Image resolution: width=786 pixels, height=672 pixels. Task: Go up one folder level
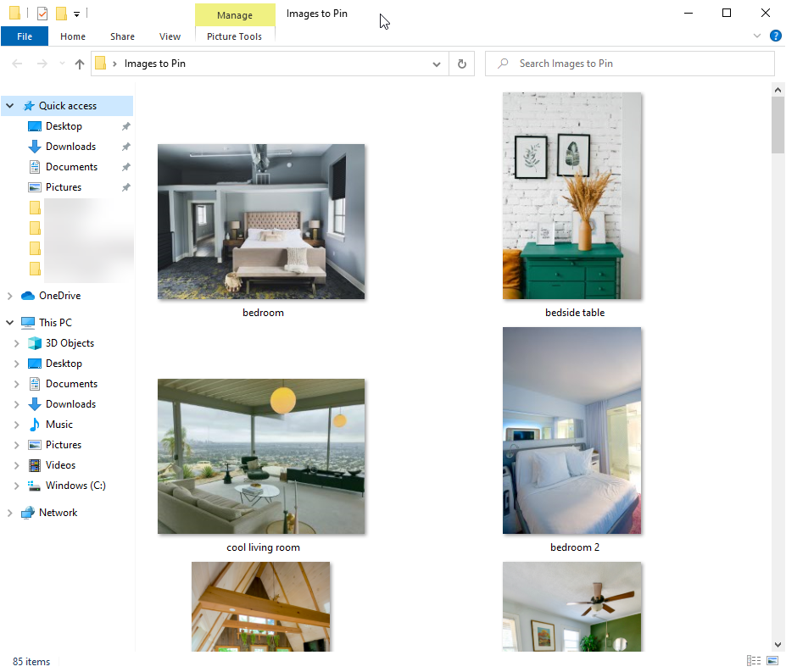tap(79, 64)
